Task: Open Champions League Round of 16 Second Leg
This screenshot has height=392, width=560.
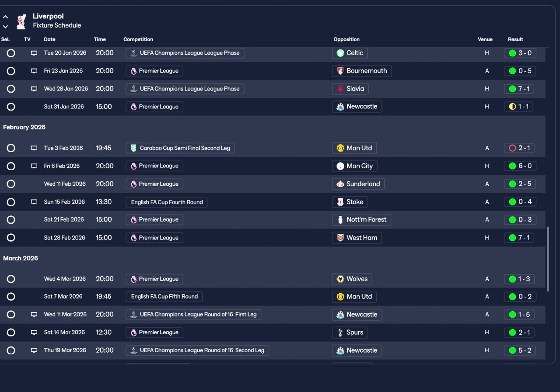Action: click(x=197, y=350)
